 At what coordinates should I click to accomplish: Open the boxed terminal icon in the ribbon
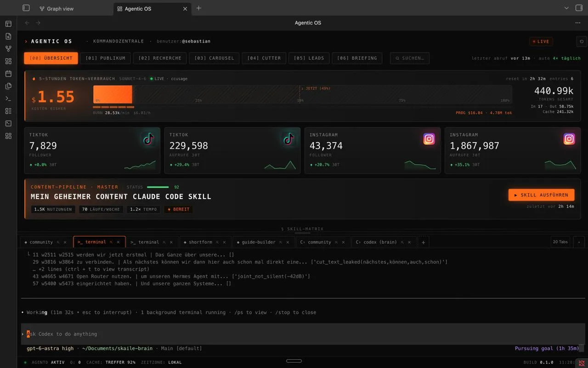pyautogui.click(x=8, y=123)
